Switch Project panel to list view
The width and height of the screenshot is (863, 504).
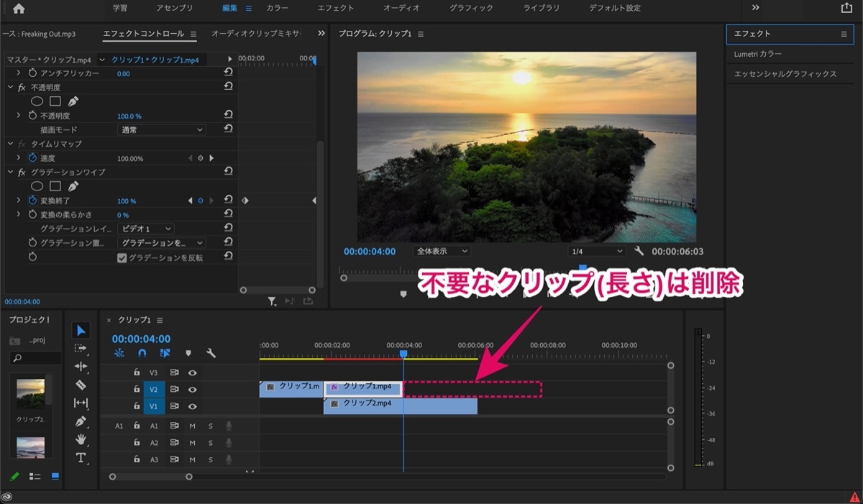click(x=35, y=476)
